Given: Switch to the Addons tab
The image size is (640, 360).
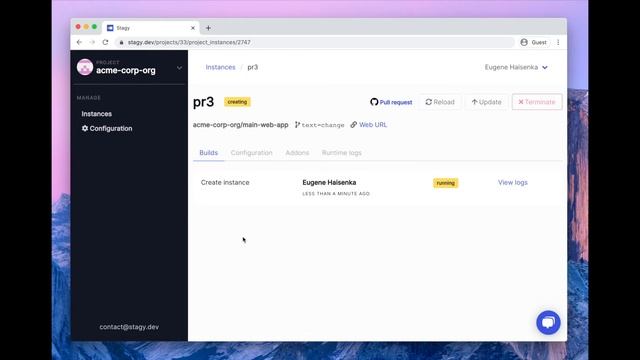Looking at the screenshot, I should click(297, 153).
